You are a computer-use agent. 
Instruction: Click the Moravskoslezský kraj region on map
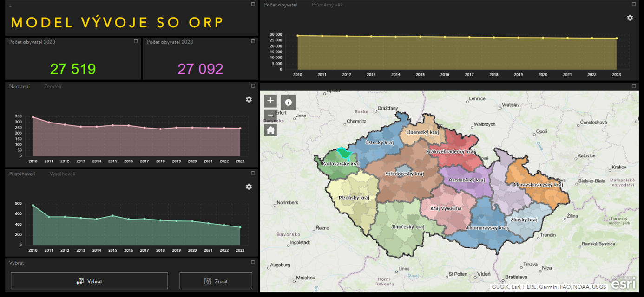click(x=538, y=185)
